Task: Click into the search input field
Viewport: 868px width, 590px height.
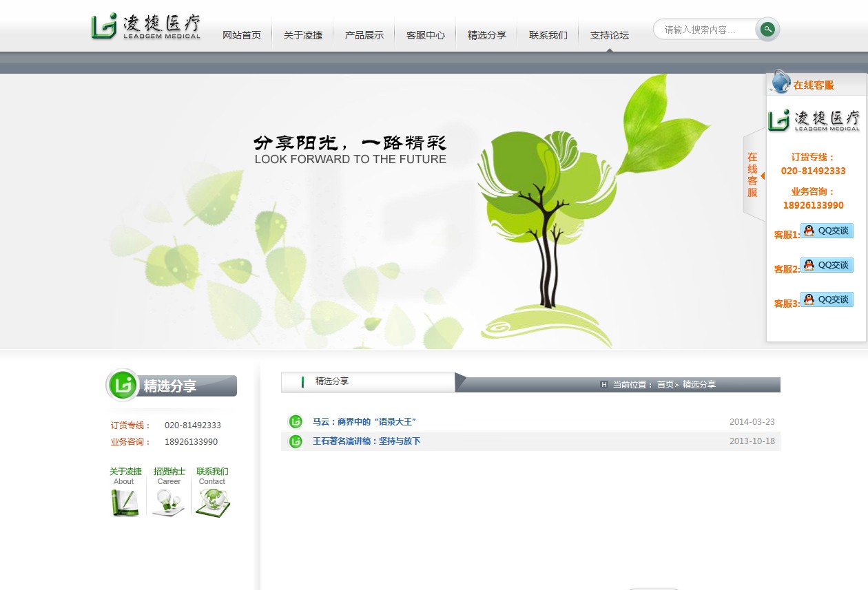Action: 704,30
